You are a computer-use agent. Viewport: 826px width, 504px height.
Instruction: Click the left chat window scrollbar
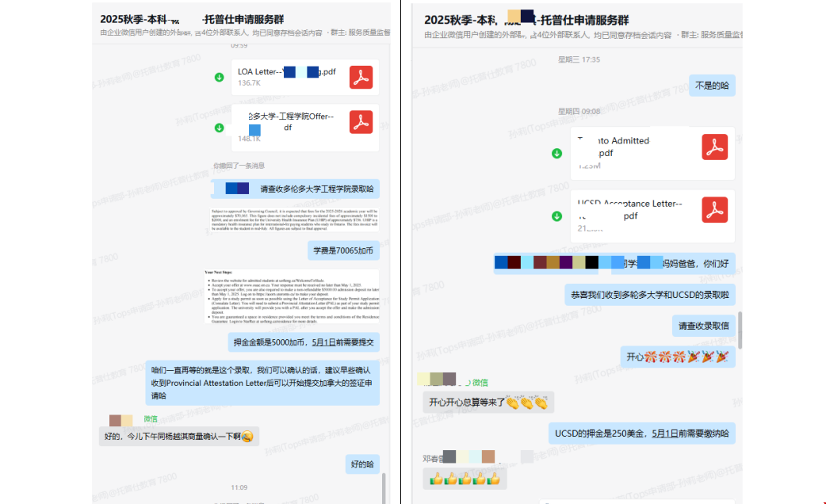tap(384, 488)
